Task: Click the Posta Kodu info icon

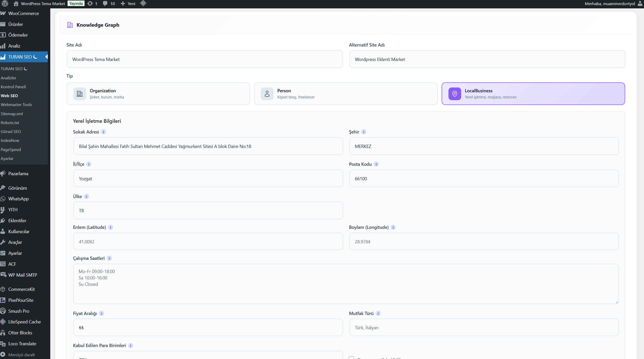Action: click(x=376, y=164)
